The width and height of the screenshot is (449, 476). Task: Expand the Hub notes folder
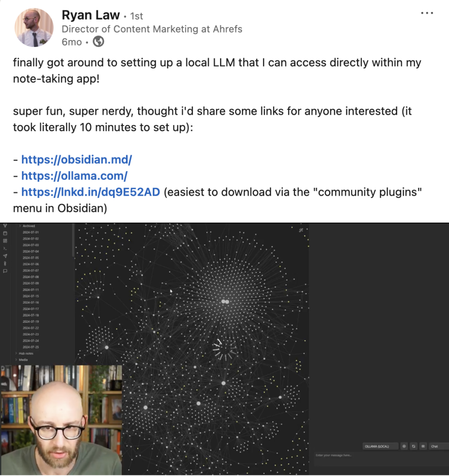[26, 353]
